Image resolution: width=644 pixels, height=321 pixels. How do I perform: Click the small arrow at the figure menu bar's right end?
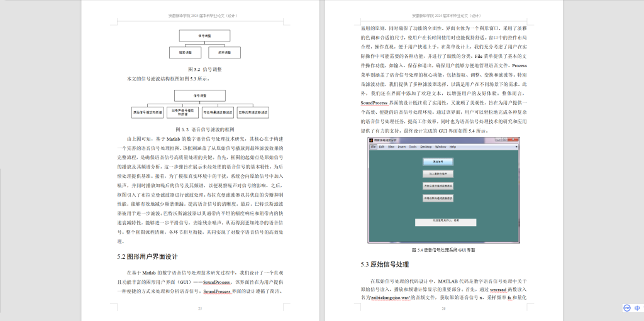point(517,146)
